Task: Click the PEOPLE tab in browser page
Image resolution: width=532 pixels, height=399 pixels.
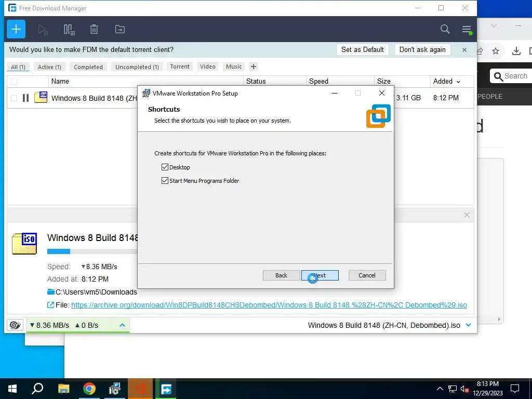Action: [x=489, y=96]
